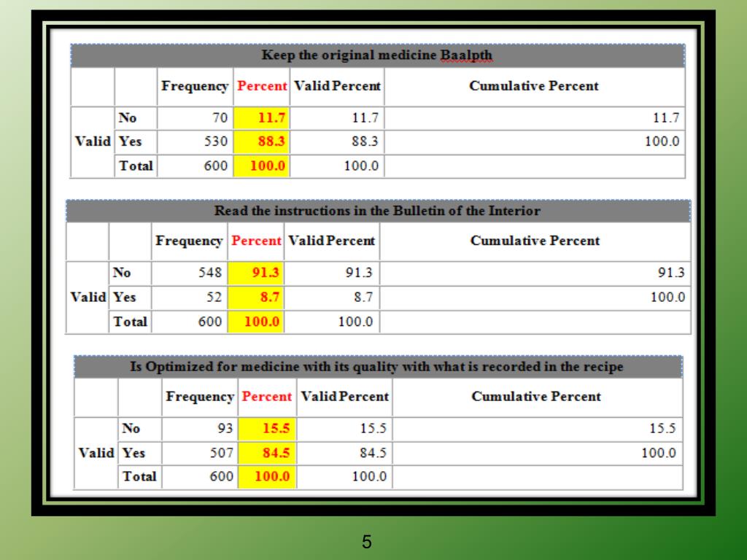The image size is (747, 560).
Task: Click the Valid label in the Baalpth table
Action: point(93,141)
